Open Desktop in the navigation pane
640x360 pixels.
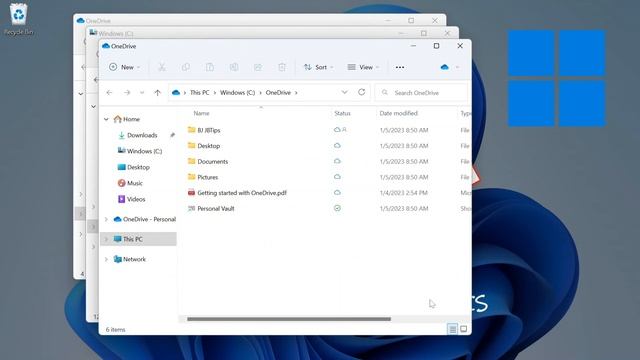pyautogui.click(x=138, y=167)
